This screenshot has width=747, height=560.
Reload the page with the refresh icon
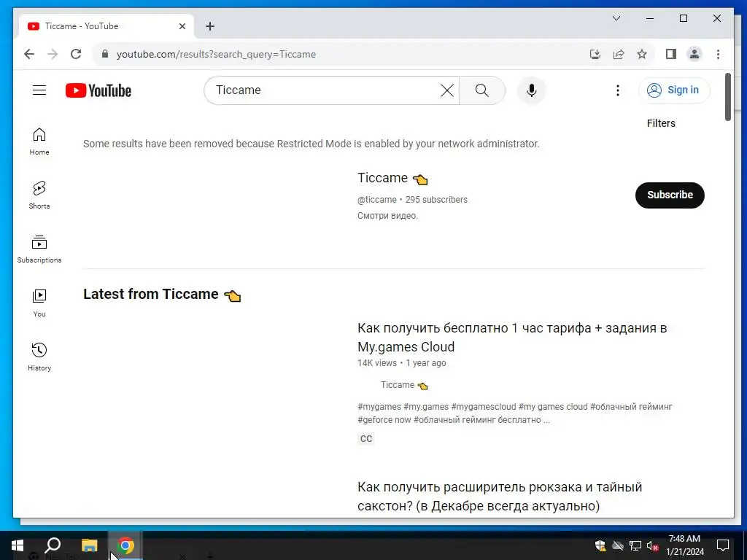pyautogui.click(x=76, y=54)
